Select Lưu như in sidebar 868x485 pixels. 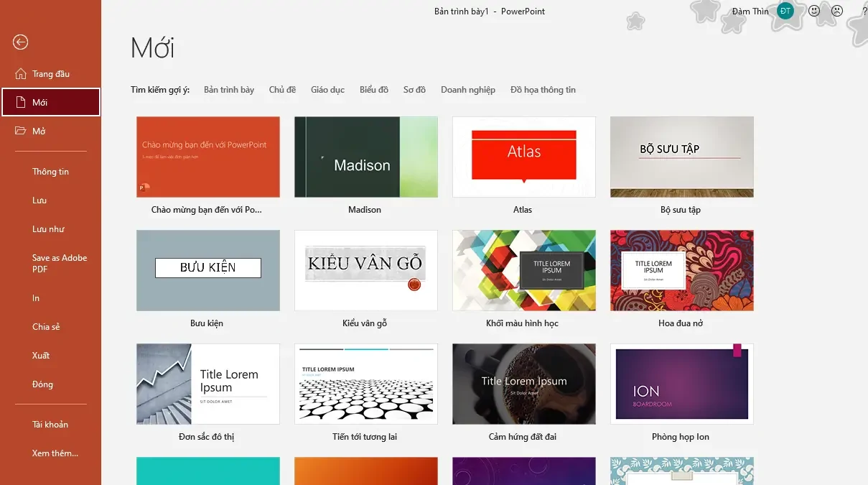click(x=48, y=229)
